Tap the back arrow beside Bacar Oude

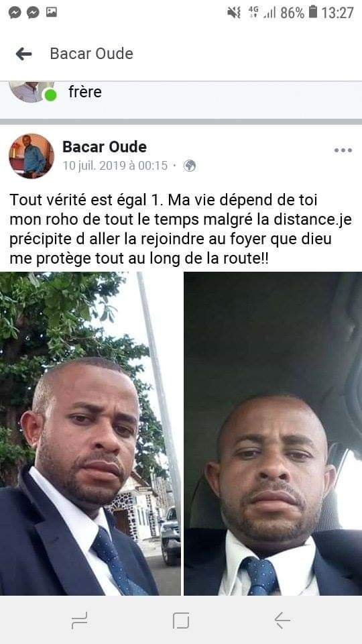(24, 54)
